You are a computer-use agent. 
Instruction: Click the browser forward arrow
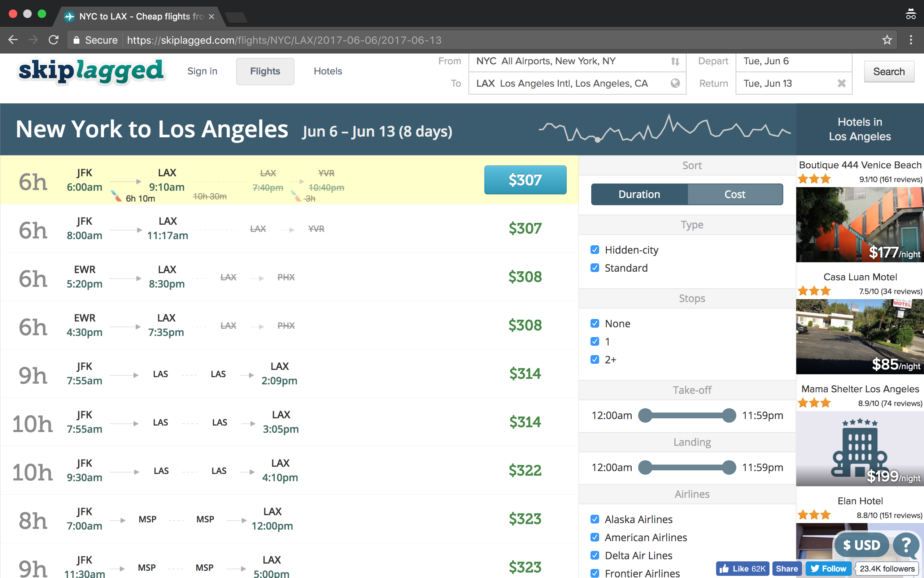[34, 40]
